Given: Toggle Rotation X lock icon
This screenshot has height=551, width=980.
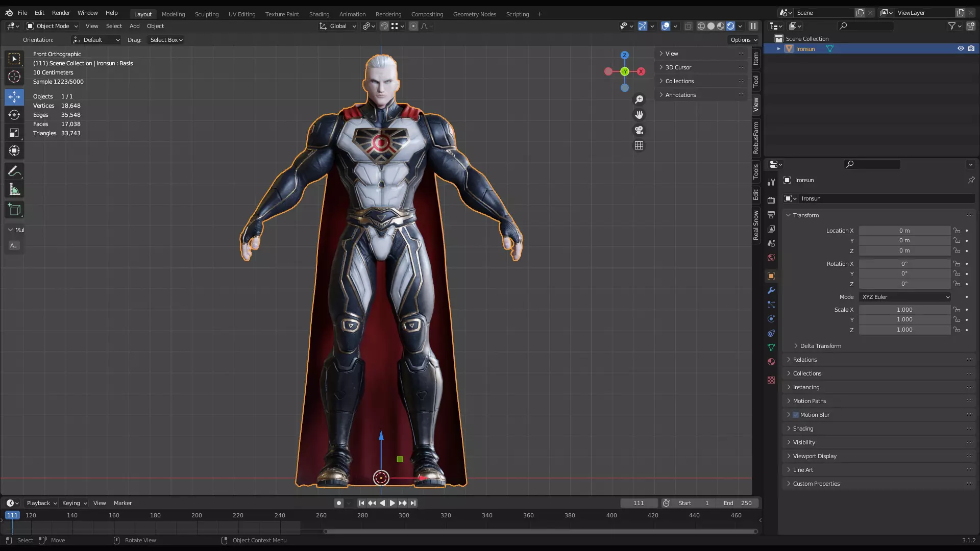Looking at the screenshot, I should click(957, 264).
